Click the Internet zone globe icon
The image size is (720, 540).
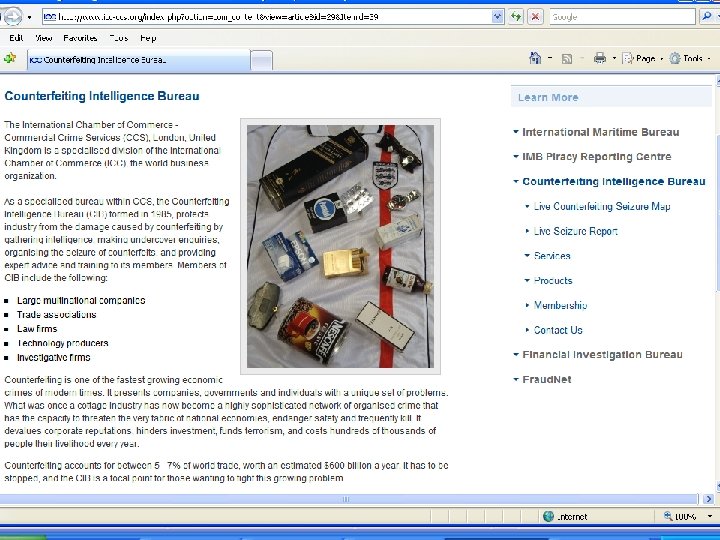coord(548,517)
